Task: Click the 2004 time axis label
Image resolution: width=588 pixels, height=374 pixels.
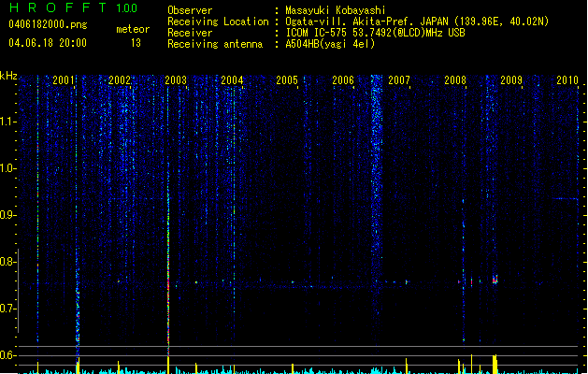Action: (x=232, y=79)
